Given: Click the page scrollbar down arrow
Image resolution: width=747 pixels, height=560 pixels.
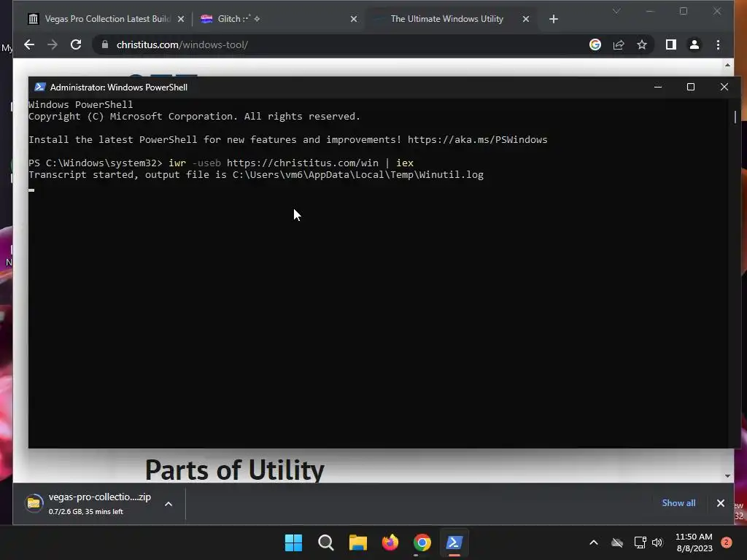Looking at the screenshot, I should pyautogui.click(x=727, y=475).
